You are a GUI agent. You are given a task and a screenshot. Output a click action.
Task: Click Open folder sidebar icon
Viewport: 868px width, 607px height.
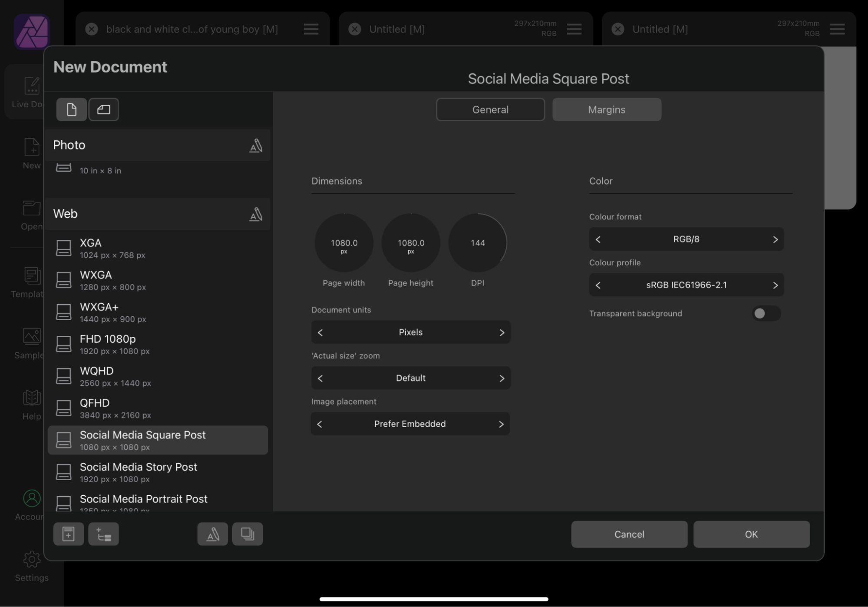click(x=32, y=215)
